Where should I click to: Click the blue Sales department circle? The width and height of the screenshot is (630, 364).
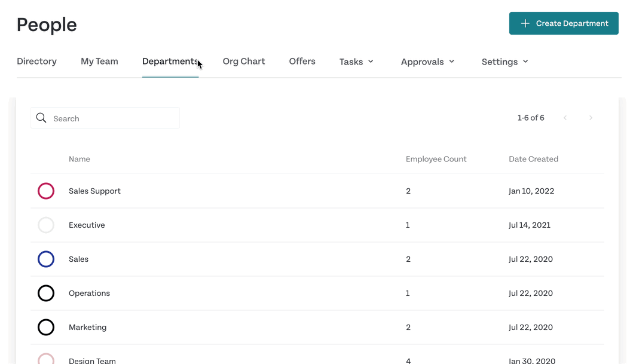(x=46, y=259)
